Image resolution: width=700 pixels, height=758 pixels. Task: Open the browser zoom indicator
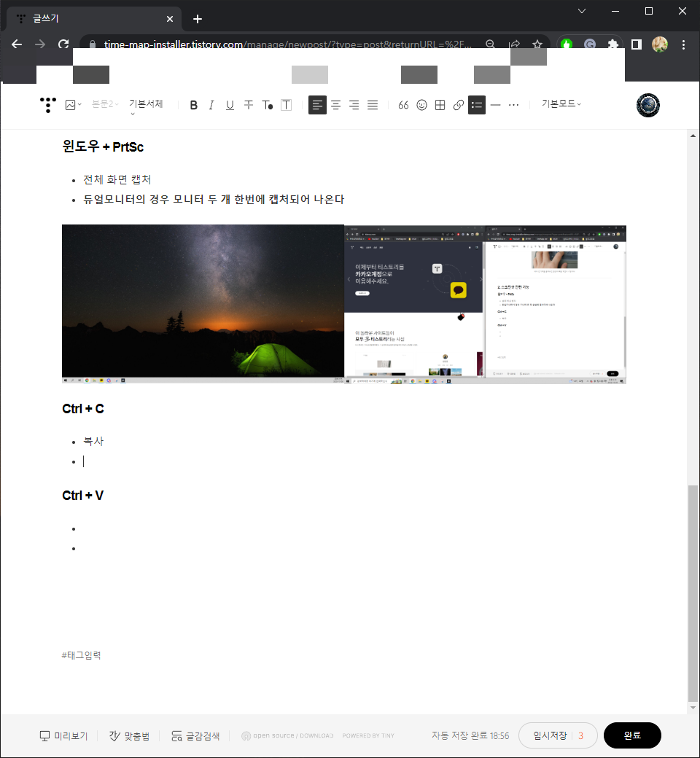point(490,44)
